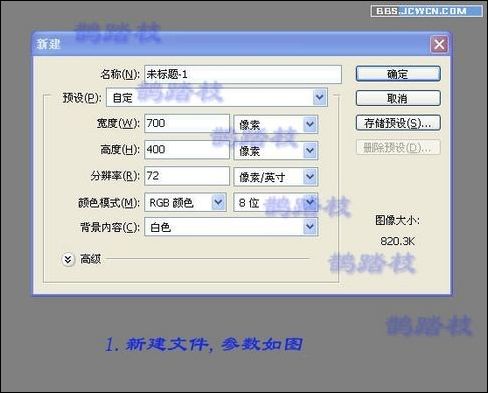
Task: Expand the 高级 advanced options chevron
Action: (68, 259)
